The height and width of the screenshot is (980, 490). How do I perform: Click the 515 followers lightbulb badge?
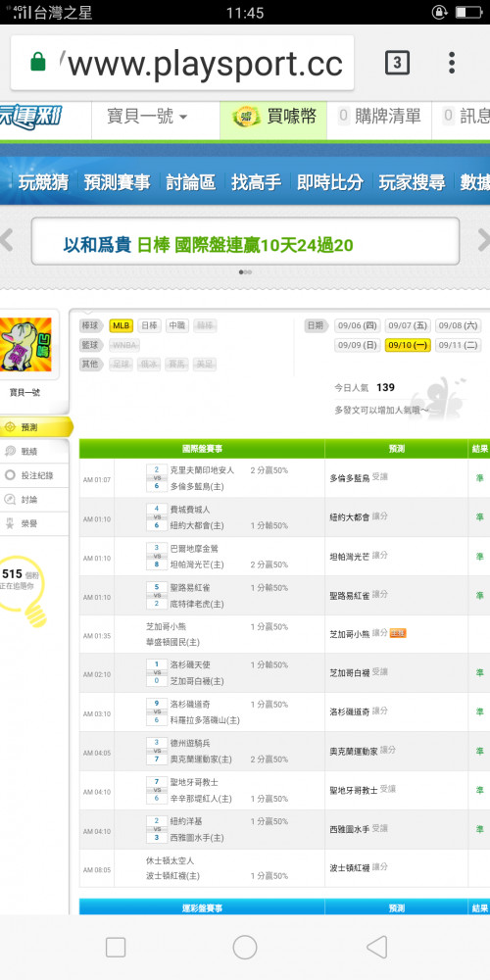point(24,589)
